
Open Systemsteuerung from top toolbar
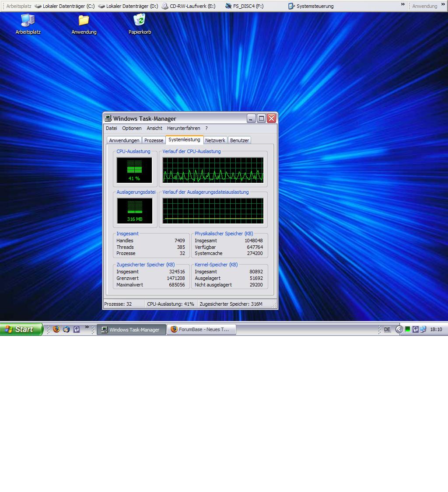tap(311, 6)
